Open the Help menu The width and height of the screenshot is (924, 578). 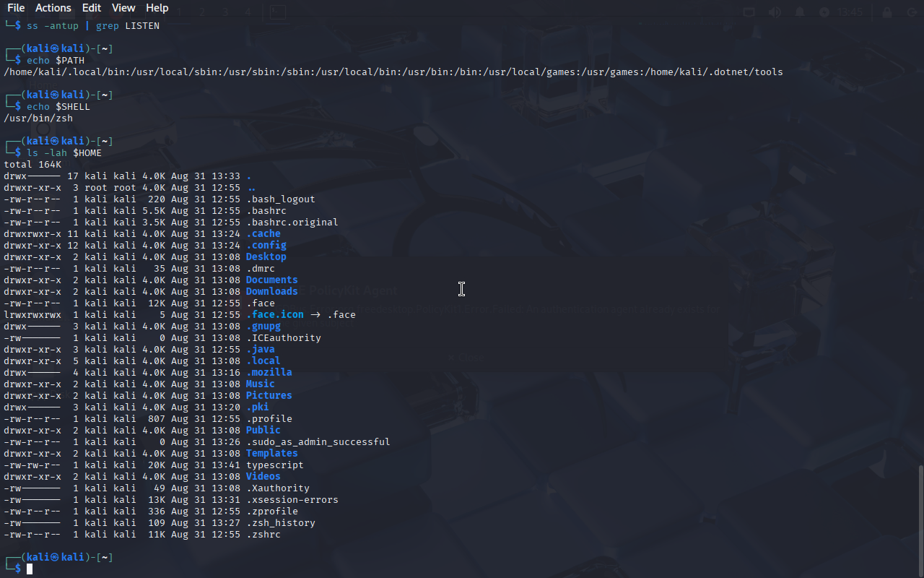tap(157, 8)
